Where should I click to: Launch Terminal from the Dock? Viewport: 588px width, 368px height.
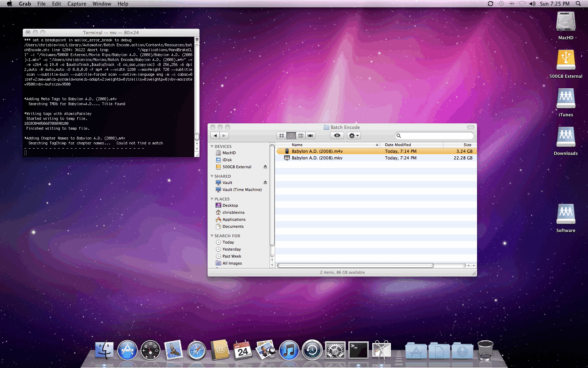[x=358, y=350]
